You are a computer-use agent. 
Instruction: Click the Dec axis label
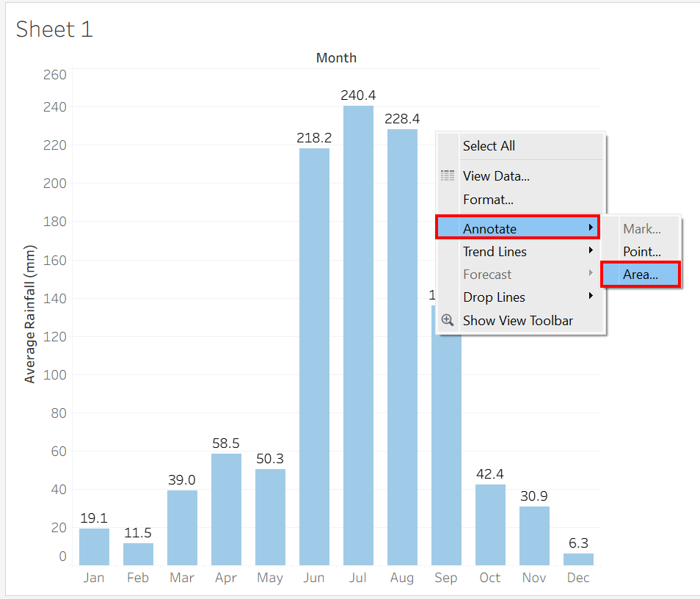click(578, 578)
